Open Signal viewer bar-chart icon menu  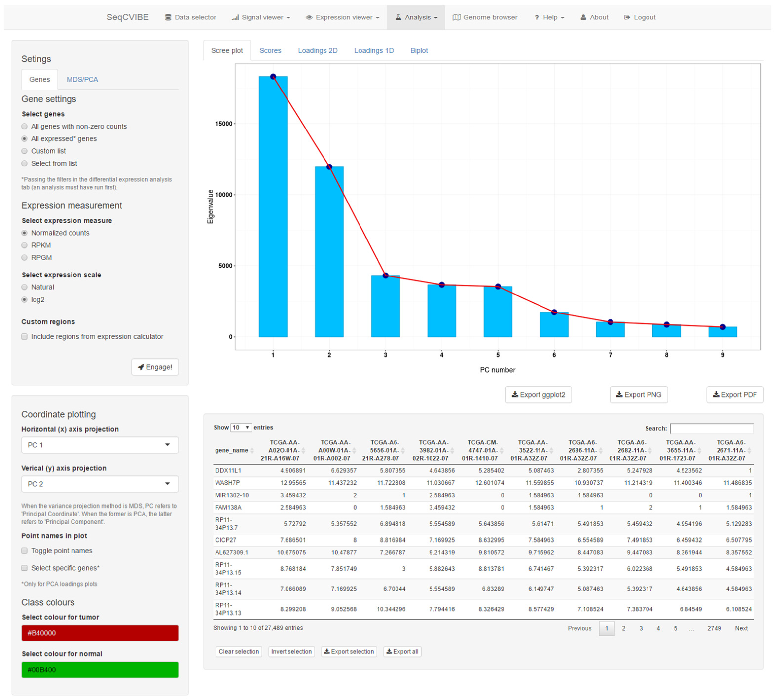(x=235, y=17)
